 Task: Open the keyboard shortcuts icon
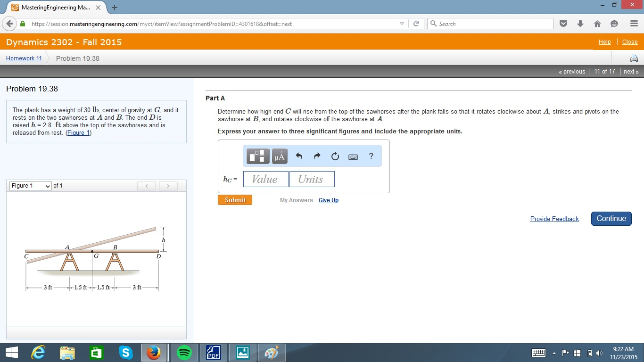coord(353,156)
